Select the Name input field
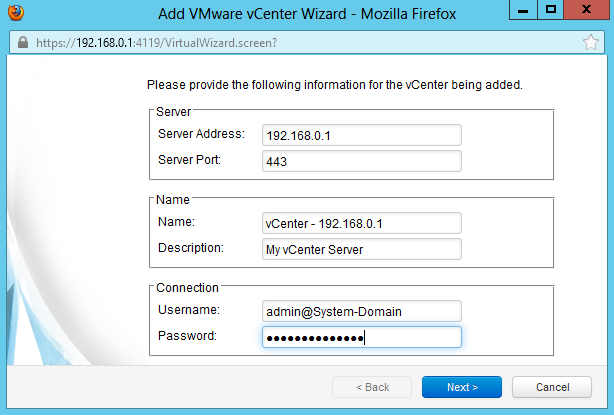The width and height of the screenshot is (614, 415). 362,223
